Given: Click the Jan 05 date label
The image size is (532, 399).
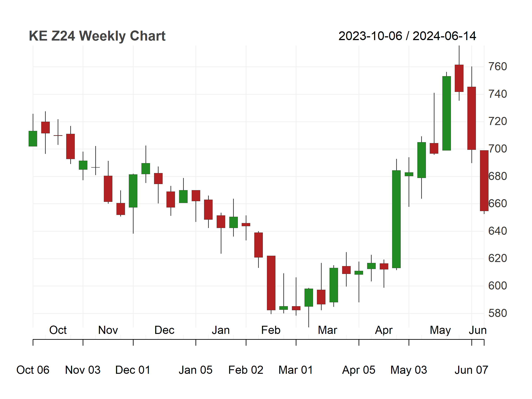Looking at the screenshot, I should [x=196, y=370].
